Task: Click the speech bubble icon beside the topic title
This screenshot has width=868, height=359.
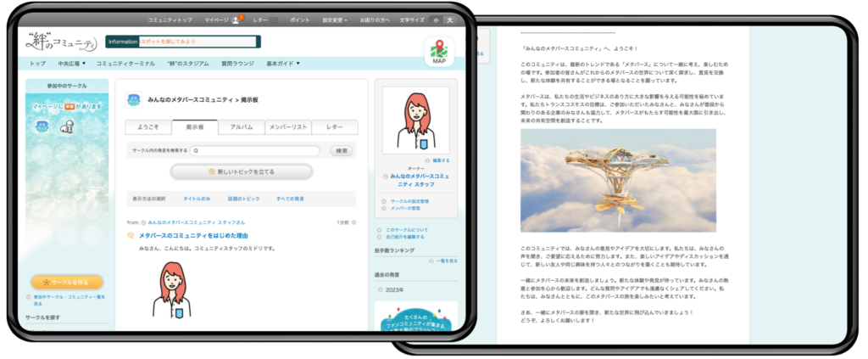Action: tap(131, 234)
